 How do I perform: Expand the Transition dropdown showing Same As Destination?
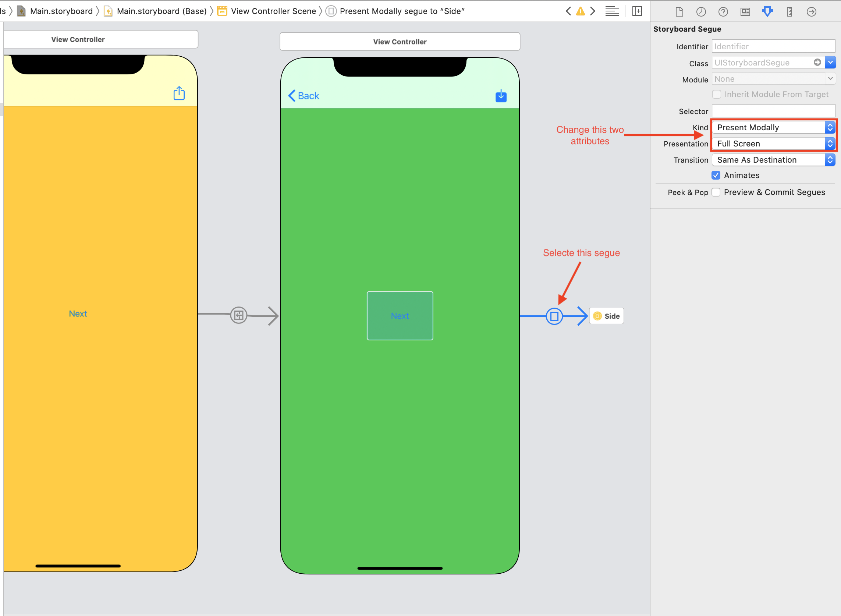pyautogui.click(x=831, y=159)
